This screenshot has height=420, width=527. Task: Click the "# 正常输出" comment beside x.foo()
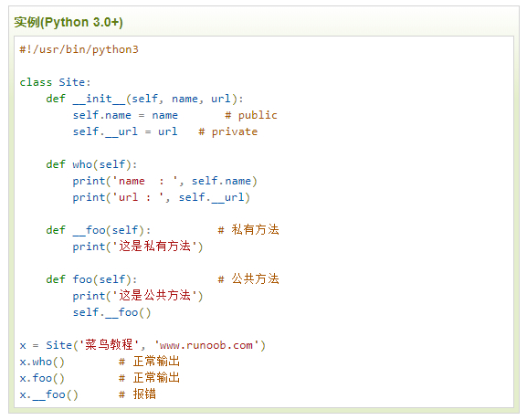pyautogui.click(x=149, y=378)
